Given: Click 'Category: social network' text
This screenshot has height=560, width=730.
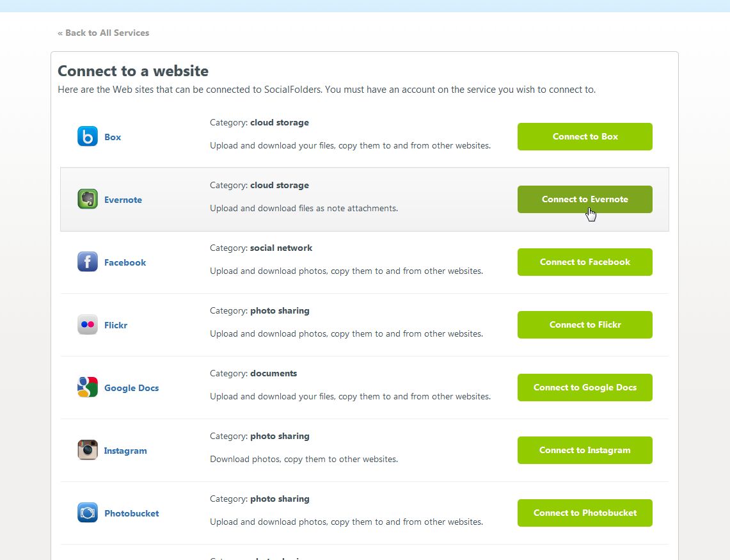Looking at the screenshot, I should [x=261, y=248].
